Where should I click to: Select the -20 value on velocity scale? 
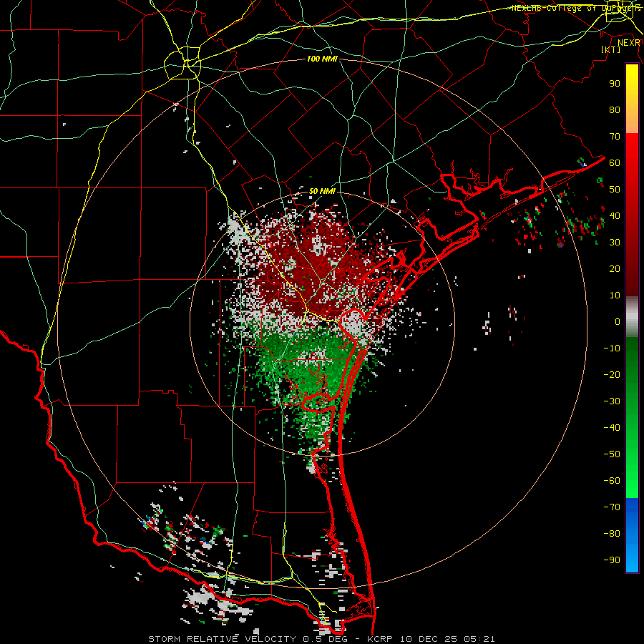click(x=612, y=375)
